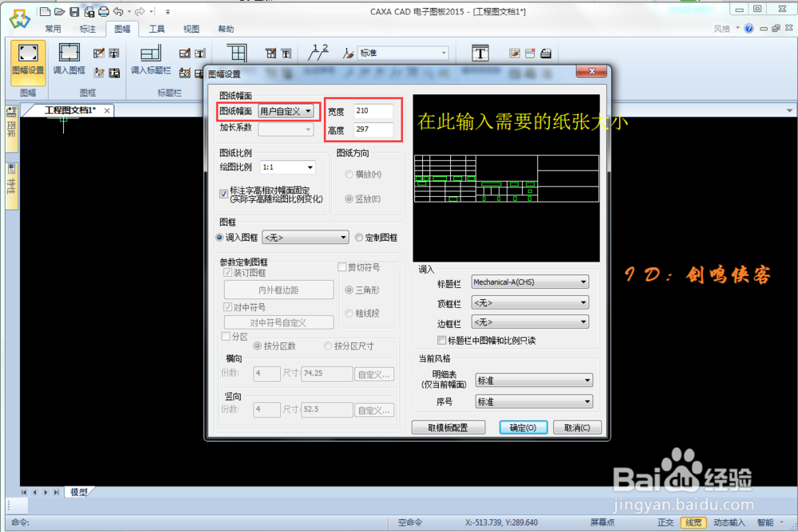Click the Undo arrow icon
Image resolution: width=798 pixels, height=532 pixels.
point(118,11)
